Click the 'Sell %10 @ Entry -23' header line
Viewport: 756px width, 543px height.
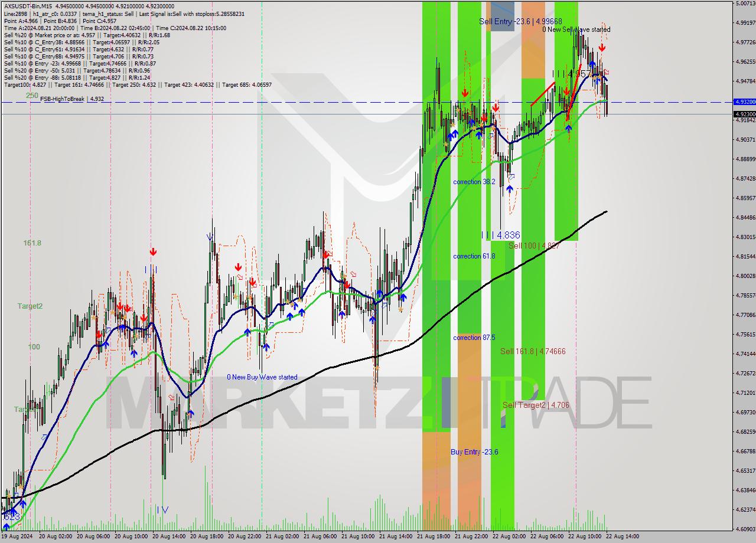(80, 63)
